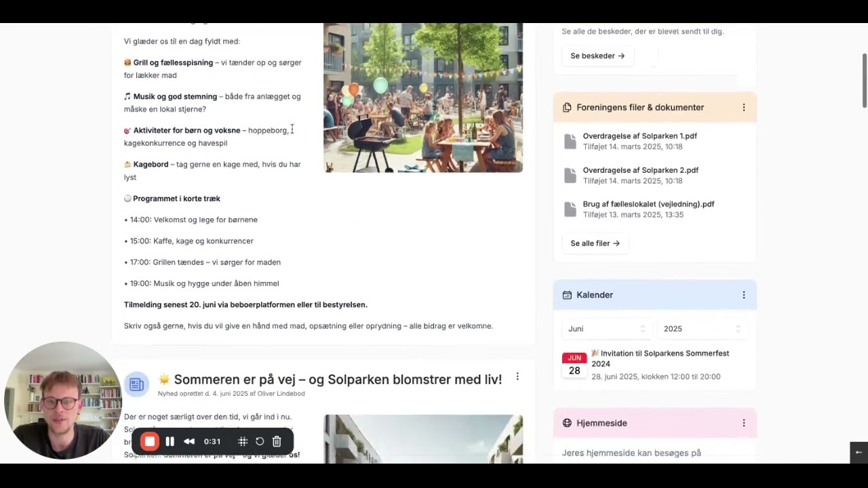Viewport: 868px width, 488px height.
Task: Click the text '28. juni 2025, klokken 12:00 til 20:00'
Action: pos(656,377)
